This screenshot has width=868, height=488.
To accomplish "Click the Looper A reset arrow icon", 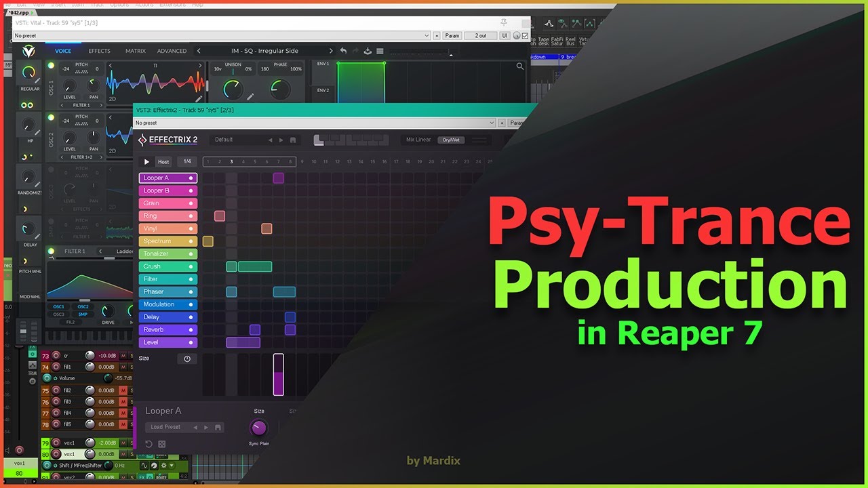I will [149, 444].
